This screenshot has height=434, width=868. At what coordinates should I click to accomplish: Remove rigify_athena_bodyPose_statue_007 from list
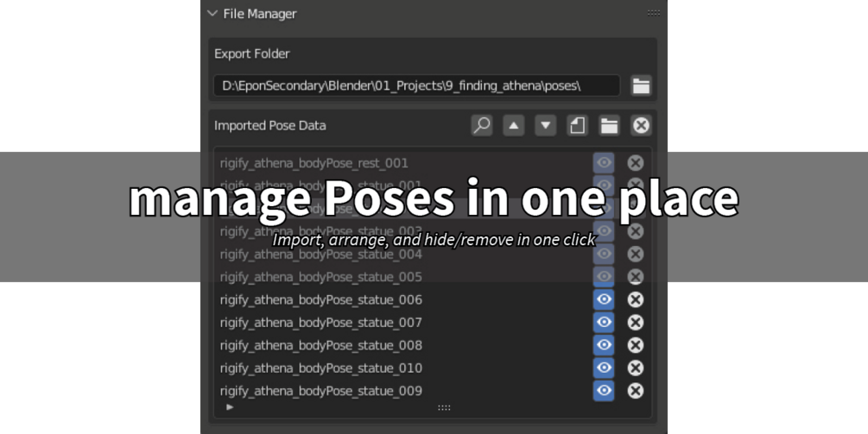(x=636, y=323)
